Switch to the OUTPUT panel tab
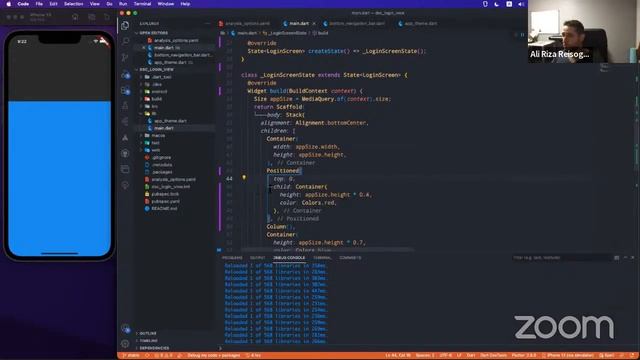The height and width of the screenshot is (360, 640). (257, 258)
